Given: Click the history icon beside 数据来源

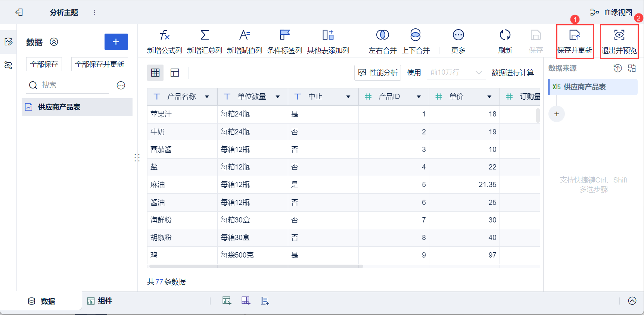Looking at the screenshot, I should (x=618, y=68).
